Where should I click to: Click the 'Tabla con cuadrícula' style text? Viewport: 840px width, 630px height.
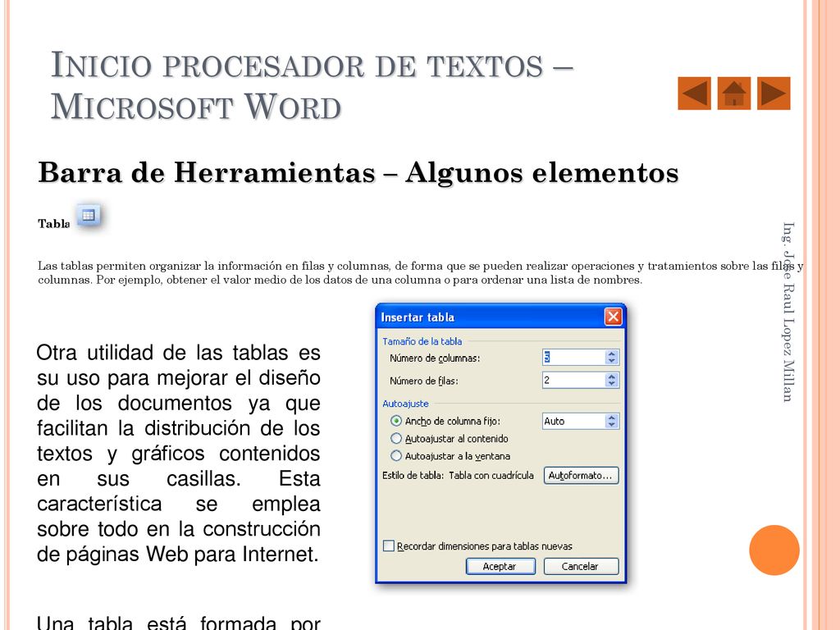[x=491, y=476]
